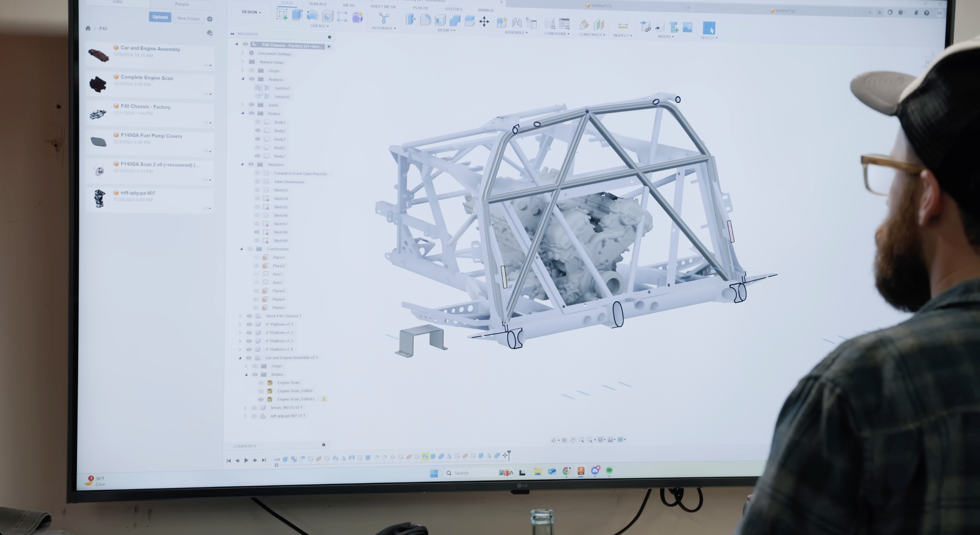Select the Create Sketch tool
This screenshot has height=535, width=980.
coord(282,15)
